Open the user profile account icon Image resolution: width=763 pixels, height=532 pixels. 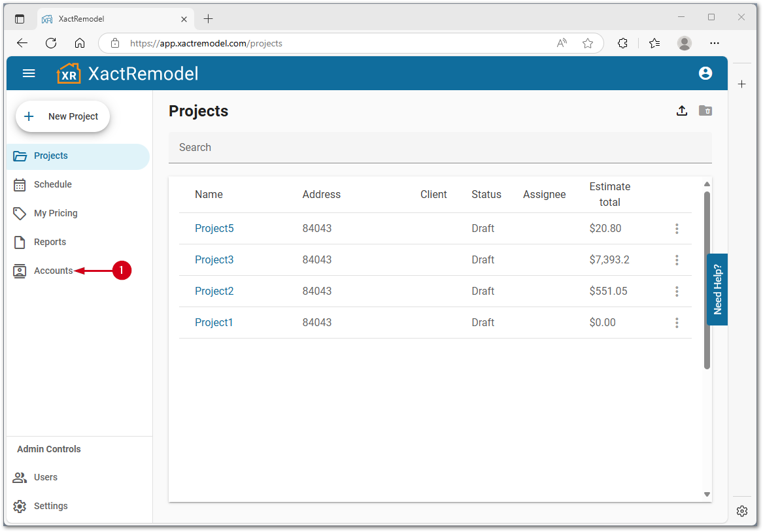[705, 73]
